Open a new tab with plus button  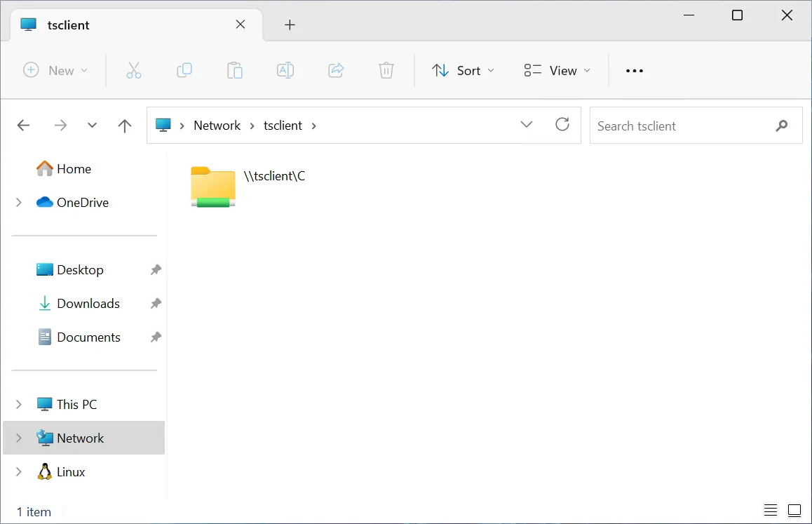pos(290,25)
